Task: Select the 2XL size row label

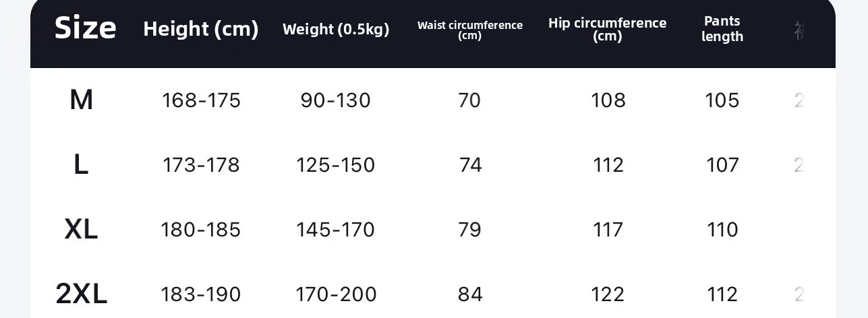Action: [x=81, y=294]
